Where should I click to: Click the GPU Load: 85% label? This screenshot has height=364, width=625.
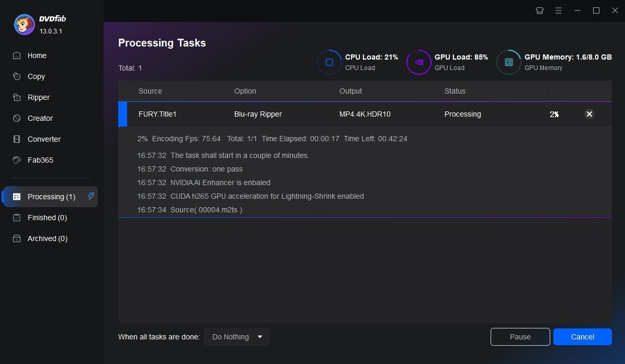pos(461,57)
